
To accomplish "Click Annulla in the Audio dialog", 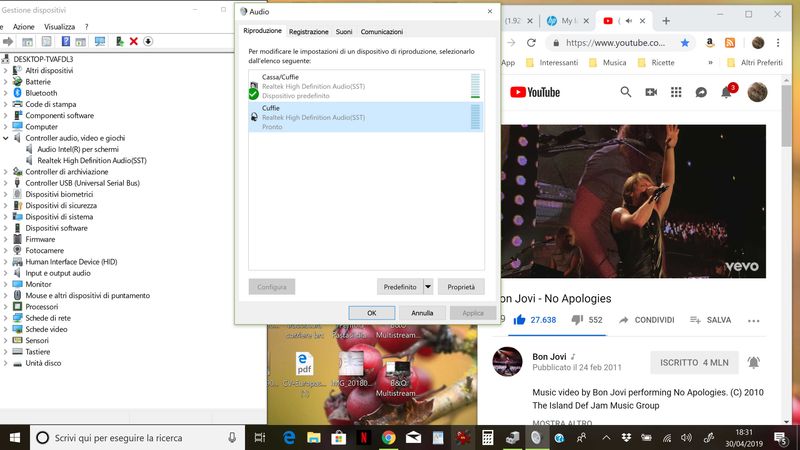I will (x=422, y=313).
